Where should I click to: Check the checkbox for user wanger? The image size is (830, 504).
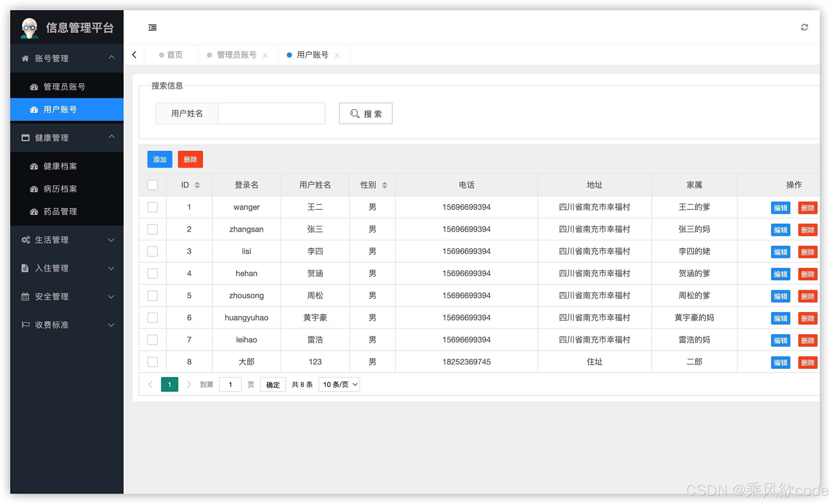[x=152, y=207]
